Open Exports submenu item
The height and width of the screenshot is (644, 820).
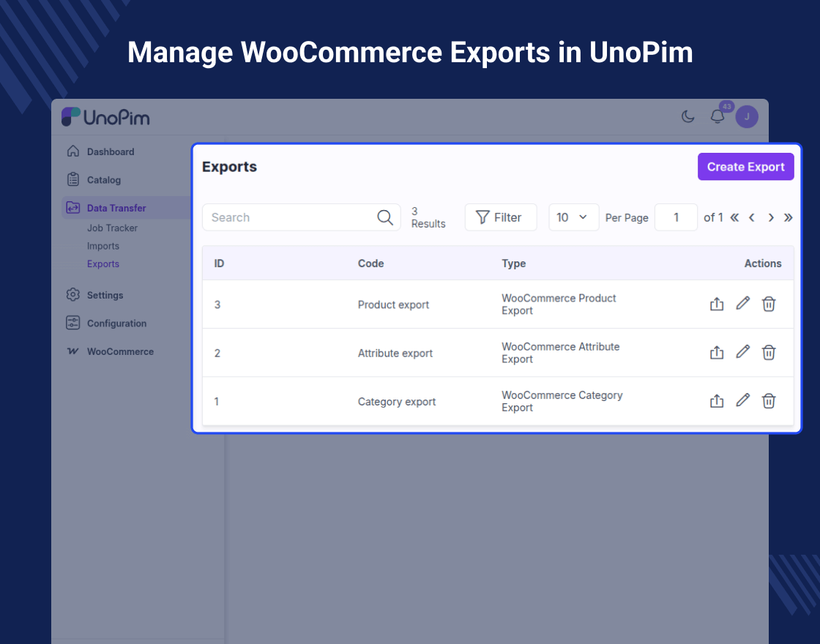pos(103,264)
